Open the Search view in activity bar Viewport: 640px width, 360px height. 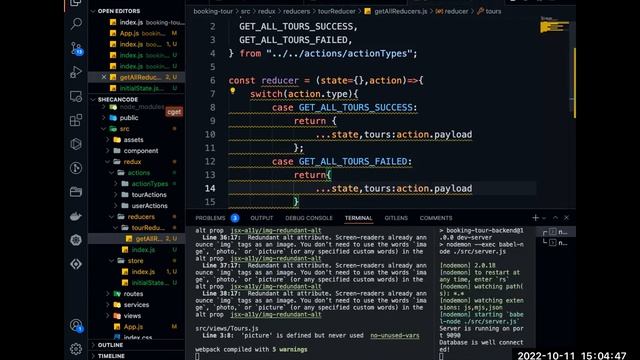(x=76, y=24)
